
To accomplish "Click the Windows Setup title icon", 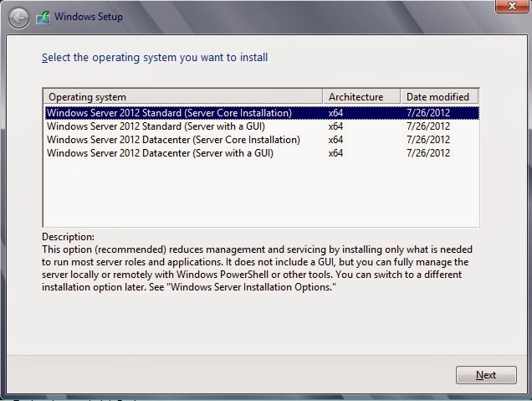I will (x=43, y=18).
